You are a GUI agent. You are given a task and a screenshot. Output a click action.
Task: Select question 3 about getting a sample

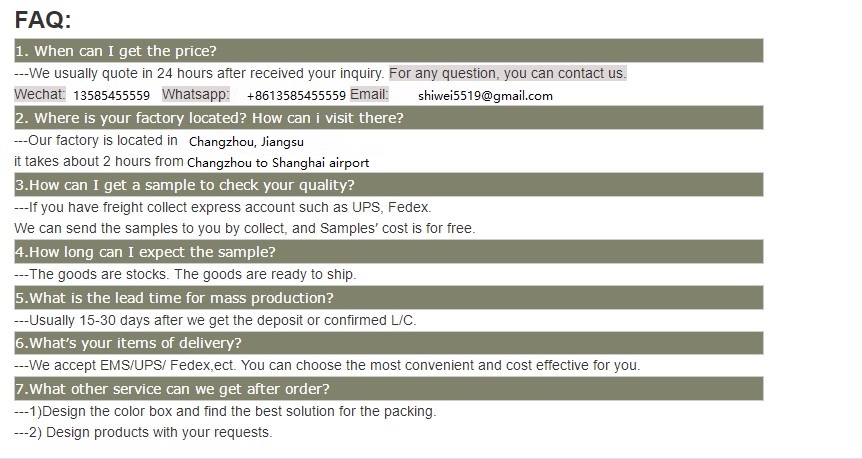[389, 185]
